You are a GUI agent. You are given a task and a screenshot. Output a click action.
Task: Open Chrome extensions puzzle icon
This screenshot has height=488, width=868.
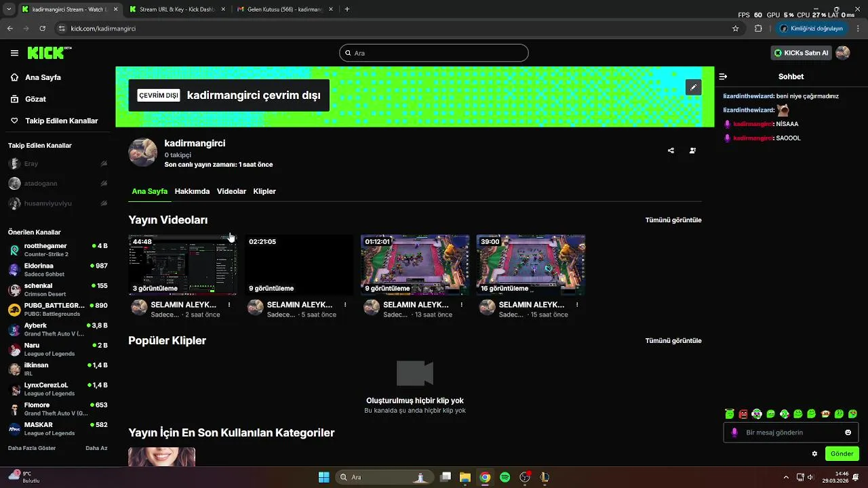point(758,28)
